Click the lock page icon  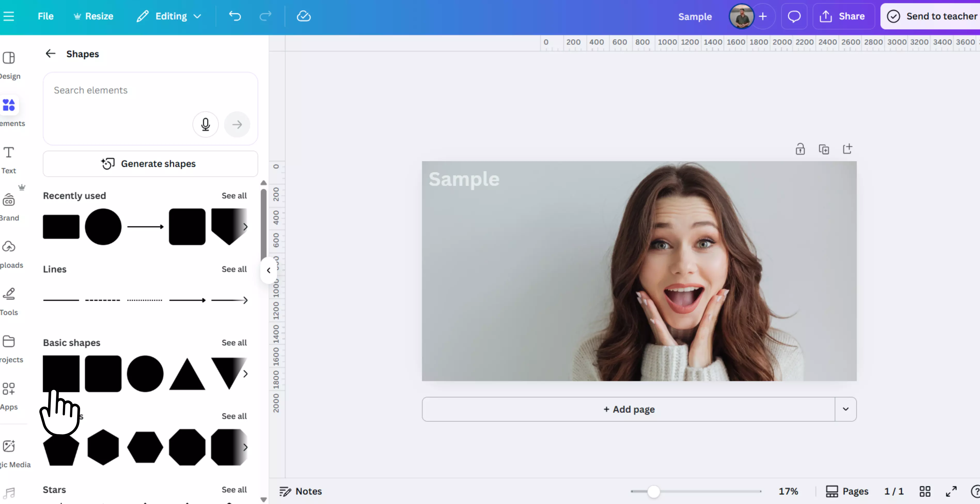pyautogui.click(x=800, y=149)
